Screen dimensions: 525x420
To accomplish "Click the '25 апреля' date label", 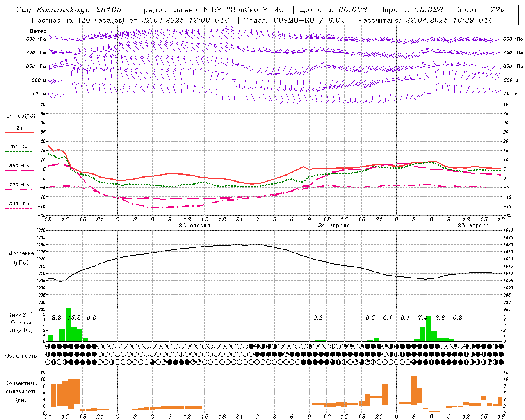I will [473, 226].
